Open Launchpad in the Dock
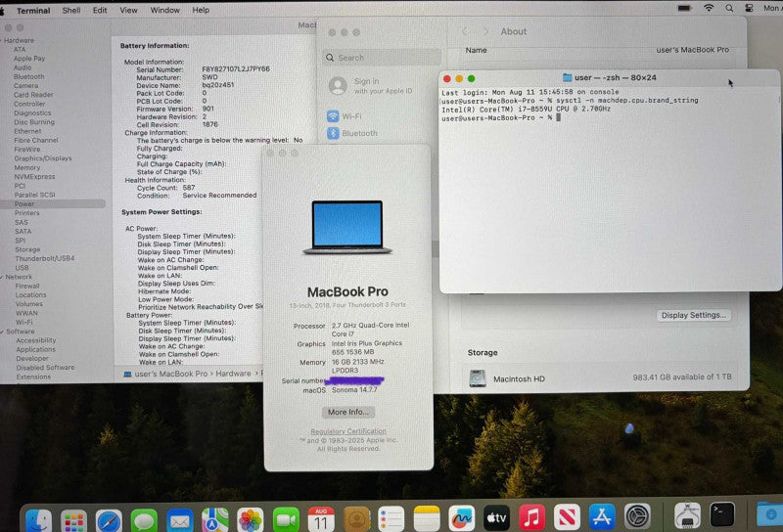This screenshot has width=783, height=532. click(73, 520)
